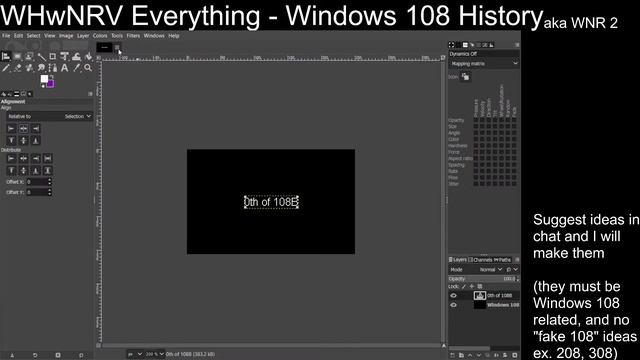Click Align right edge button under Align
This screenshot has width=640, height=360.
point(36,129)
